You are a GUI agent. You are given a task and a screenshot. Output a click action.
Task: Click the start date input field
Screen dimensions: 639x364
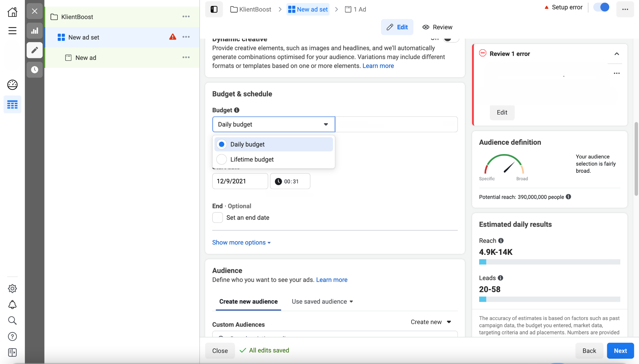click(x=240, y=181)
